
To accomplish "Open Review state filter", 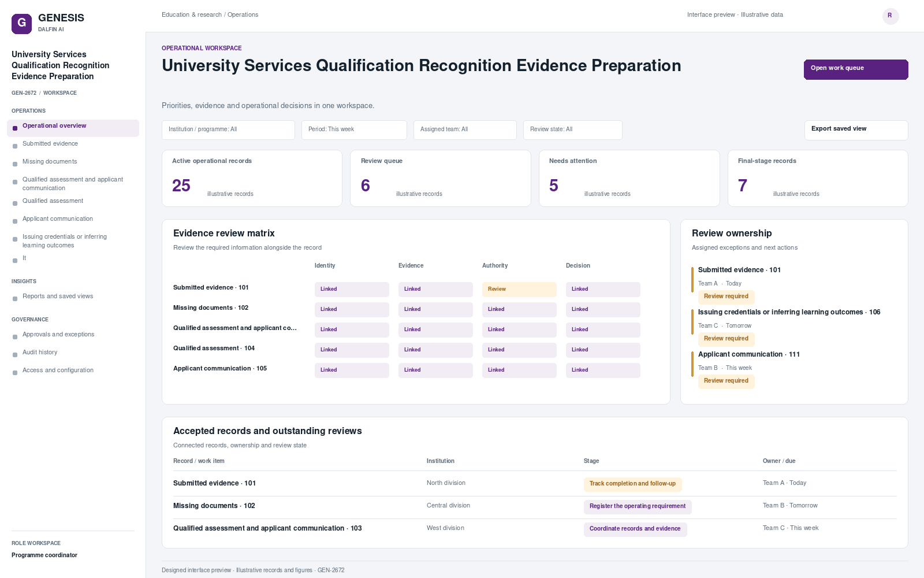I will (573, 130).
